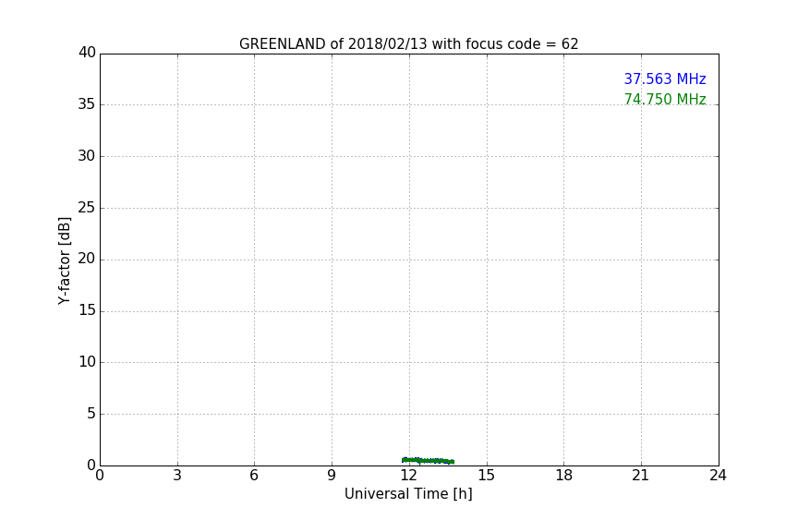Click the x-axis tick label 9
The image size is (798, 532).
point(332,476)
